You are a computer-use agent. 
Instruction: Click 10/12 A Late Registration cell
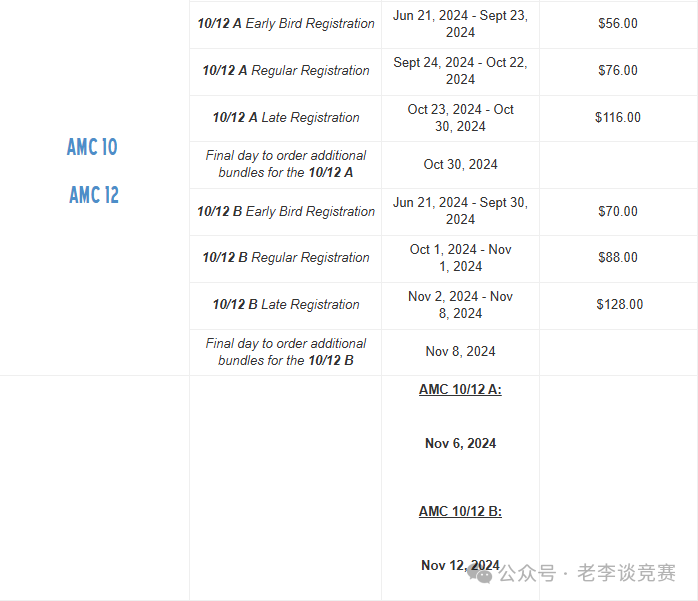click(x=286, y=118)
